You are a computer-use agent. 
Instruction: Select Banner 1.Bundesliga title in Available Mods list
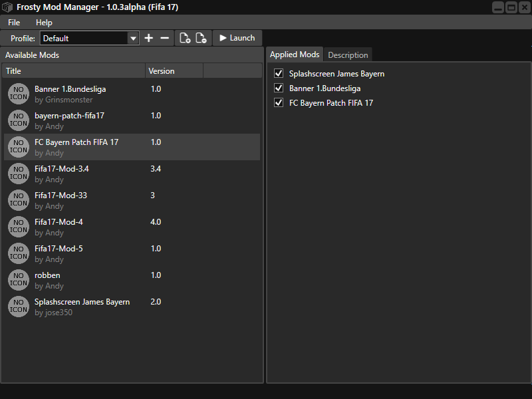[70, 89]
